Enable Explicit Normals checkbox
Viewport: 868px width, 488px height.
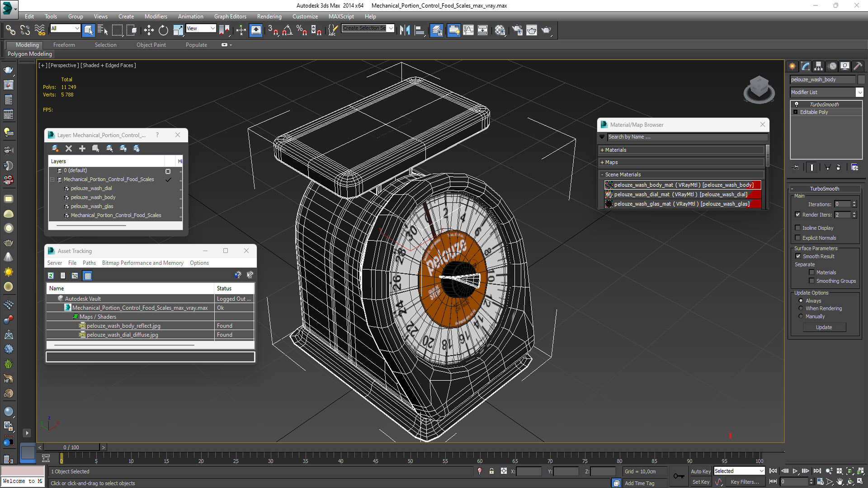(x=798, y=238)
